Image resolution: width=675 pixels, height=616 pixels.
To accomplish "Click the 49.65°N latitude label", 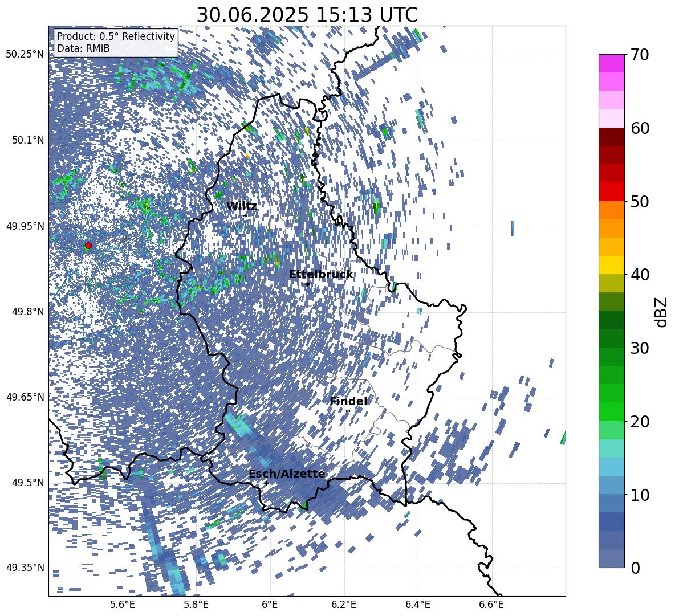I will pyautogui.click(x=25, y=397).
